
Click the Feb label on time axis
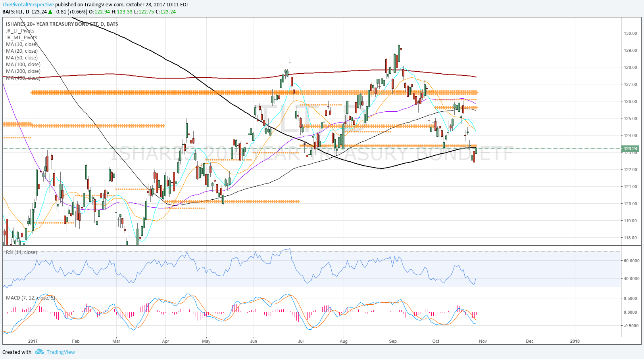pyautogui.click(x=76, y=341)
